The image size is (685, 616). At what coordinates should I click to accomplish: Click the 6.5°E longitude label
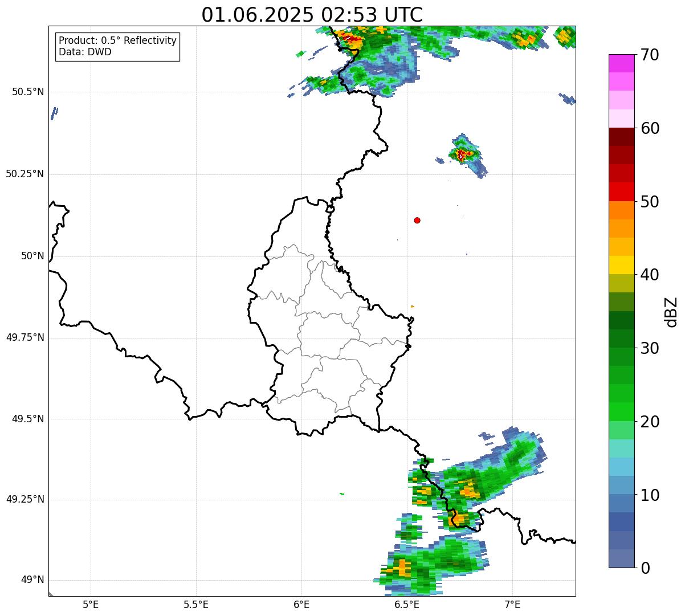click(407, 604)
